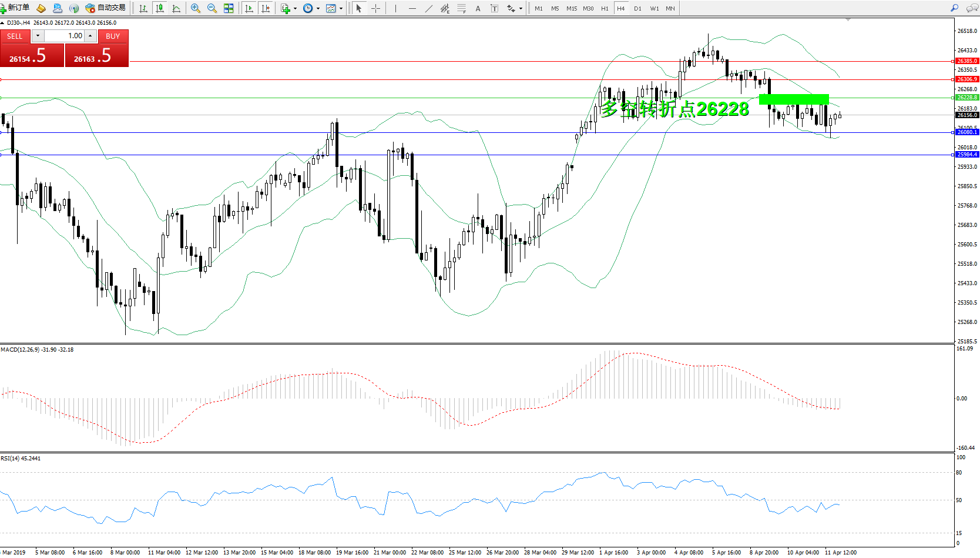Zoom in on the chart
980x558 pixels.
click(x=196, y=8)
